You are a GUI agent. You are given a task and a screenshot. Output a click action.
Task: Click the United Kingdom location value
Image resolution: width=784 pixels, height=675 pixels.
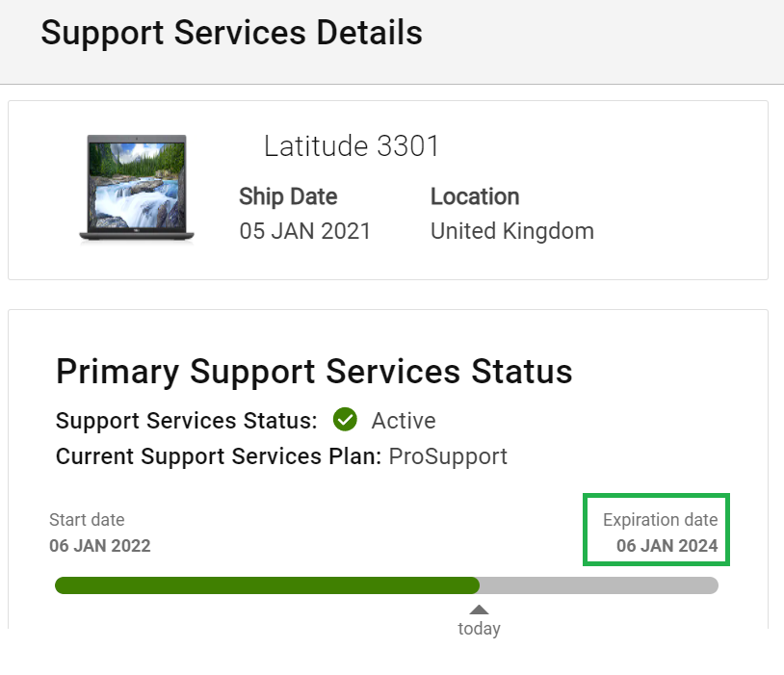pos(512,231)
